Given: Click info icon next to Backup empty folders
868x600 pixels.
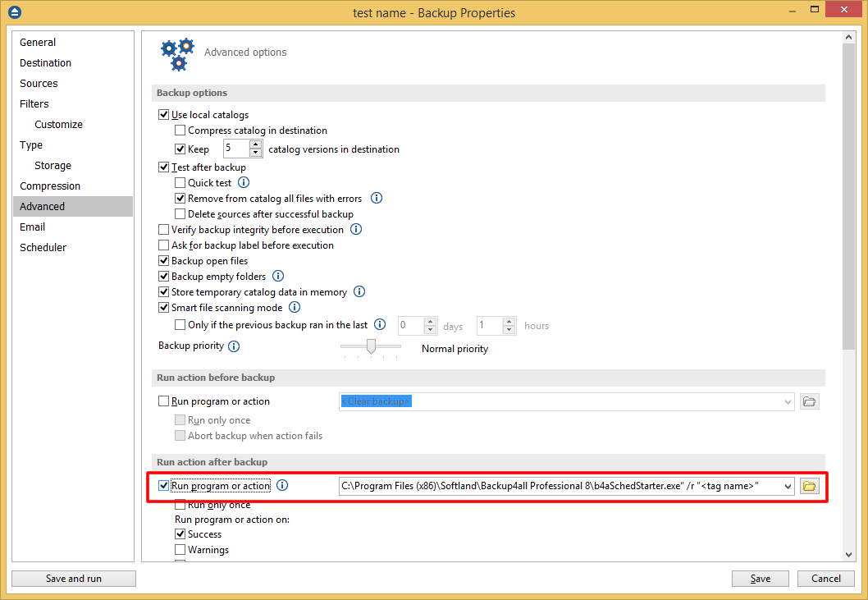Looking at the screenshot, I should (278, 276).
